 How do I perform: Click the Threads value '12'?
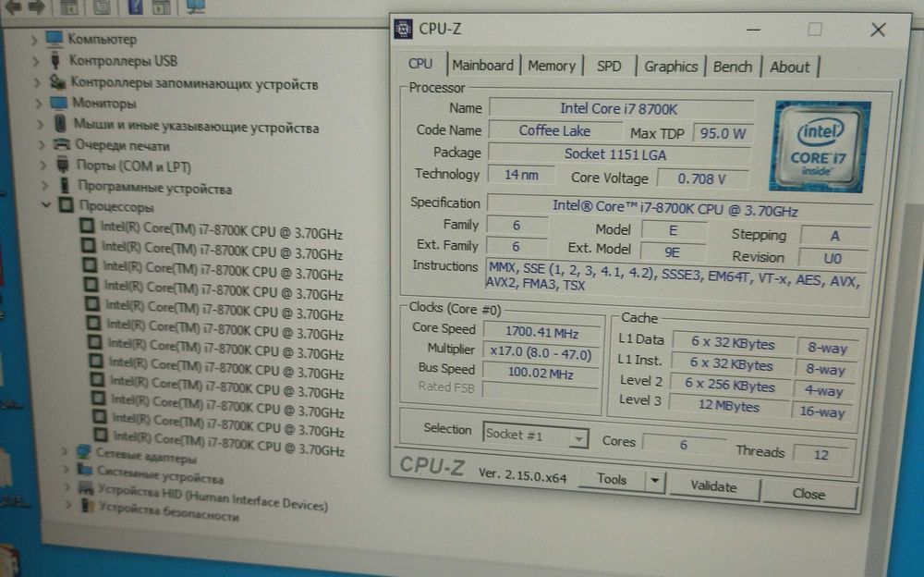point(821,454)
